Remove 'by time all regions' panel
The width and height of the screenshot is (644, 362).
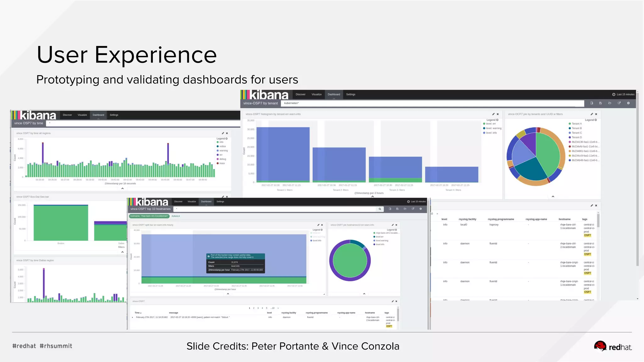tap(227, 133)
